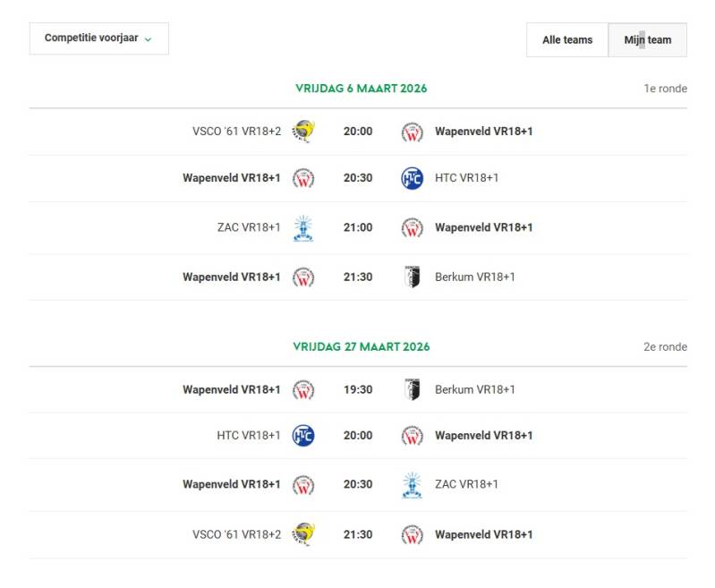The image size is (715, 588).
Task: Click the ZAC logo in the 20:30 second-round match
Action: point(412,484)
